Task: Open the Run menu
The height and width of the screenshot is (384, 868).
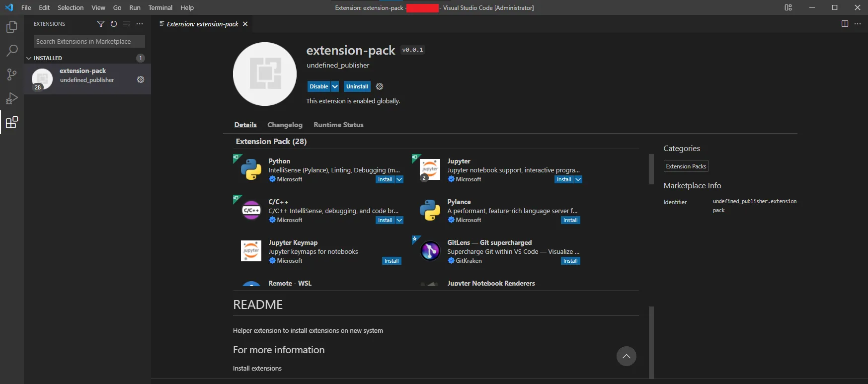Action: pyautogui.click(x=135, y=7)
